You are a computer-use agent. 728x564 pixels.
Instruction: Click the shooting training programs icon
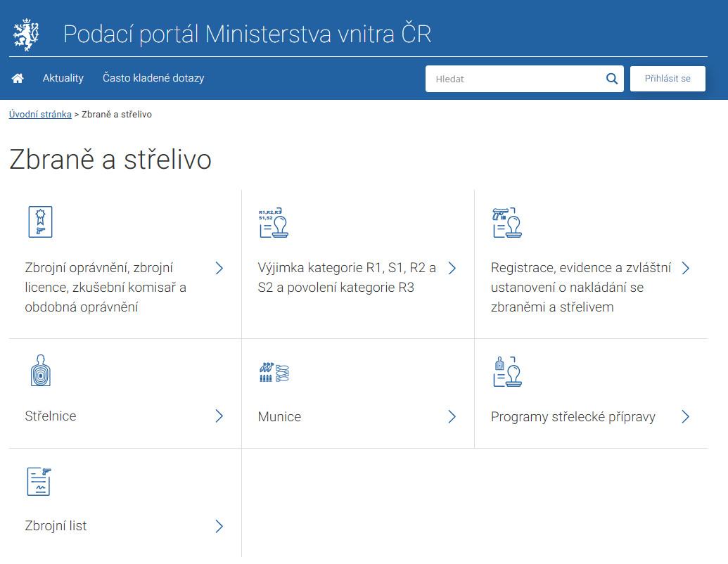[x=506, y=372]
